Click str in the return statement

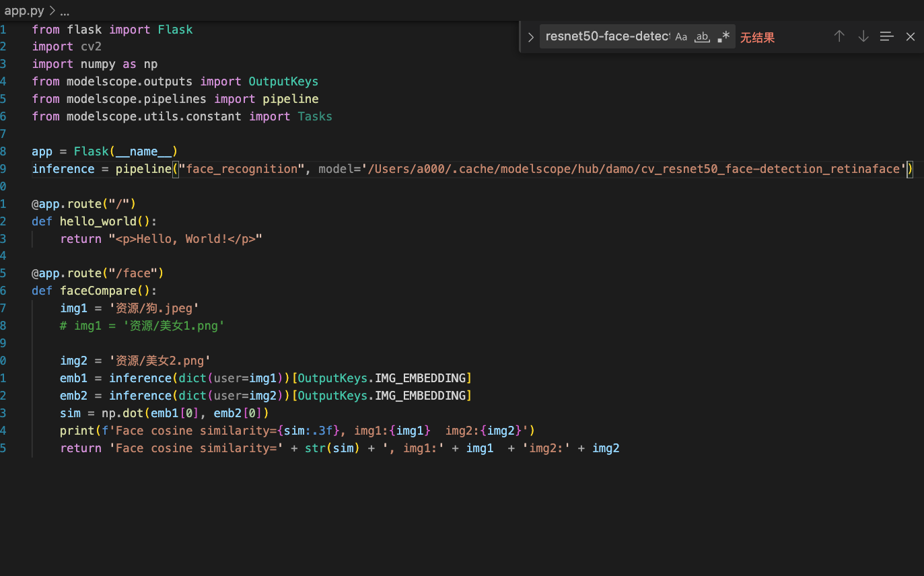(315, 448)
